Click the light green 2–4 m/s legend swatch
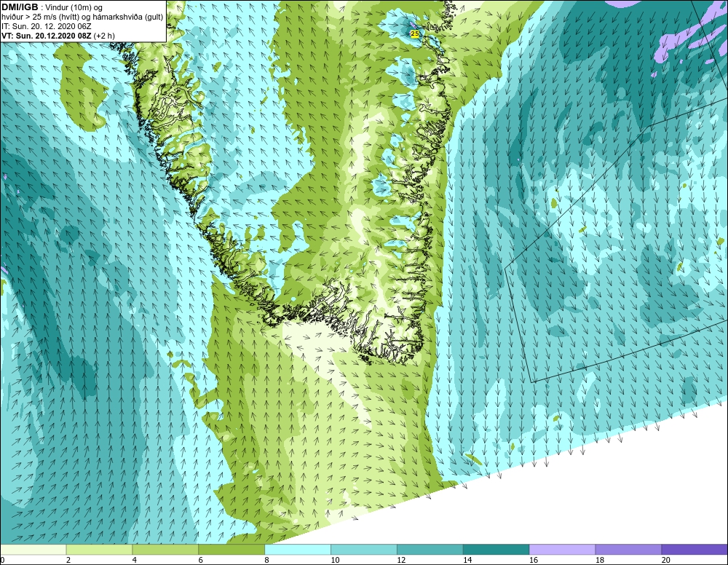Image resolution: width=728 pixels, height=565 pixels. (99, 550)
